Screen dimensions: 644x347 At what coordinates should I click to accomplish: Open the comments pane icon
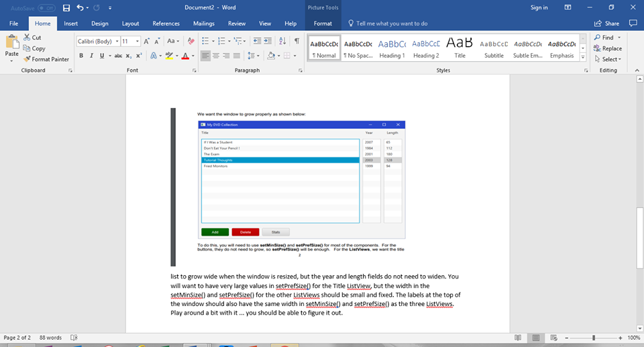pyautogui.click(x=633, y=23)
